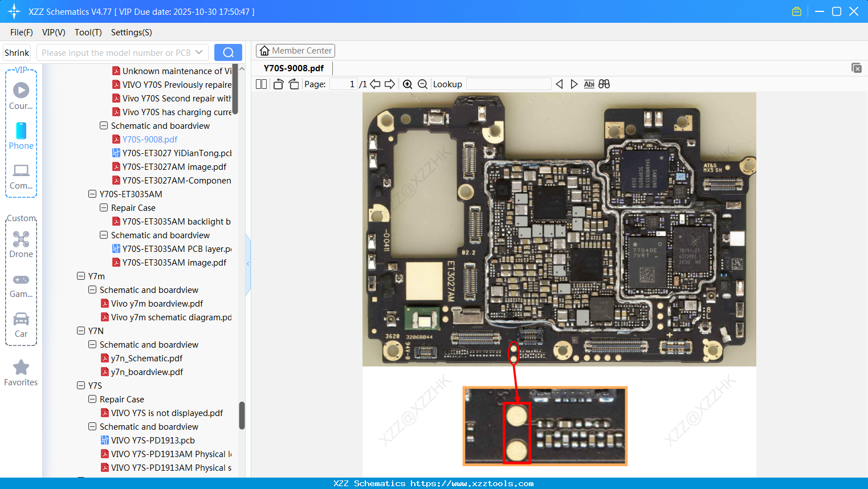This screenshot has width=868, height=489.
Task: Collapse Schematic and boardview under Y7N
Action: (x=92, y=344)
